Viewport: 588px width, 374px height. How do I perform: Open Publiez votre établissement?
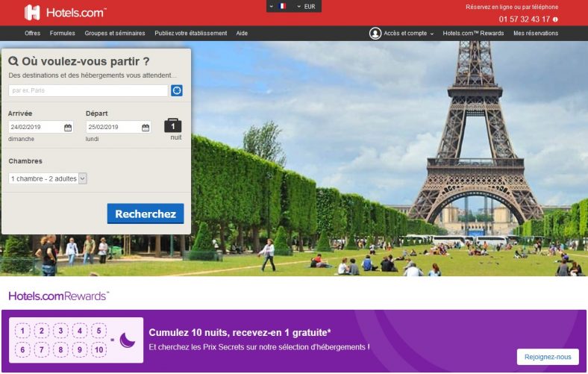coord(191,34)
